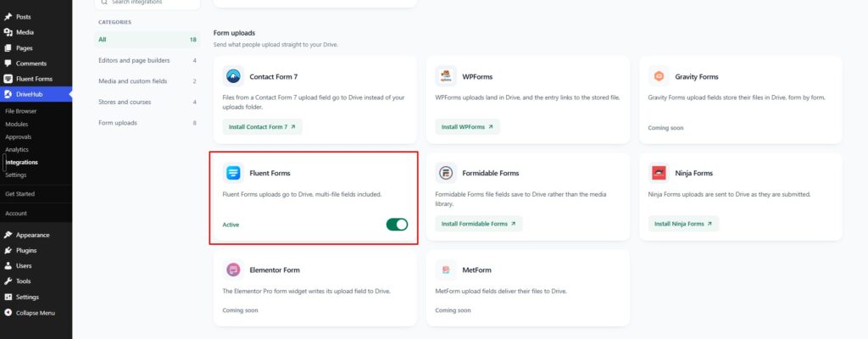
Task: Click the WPForms logo icon
Action: [446, 76]
